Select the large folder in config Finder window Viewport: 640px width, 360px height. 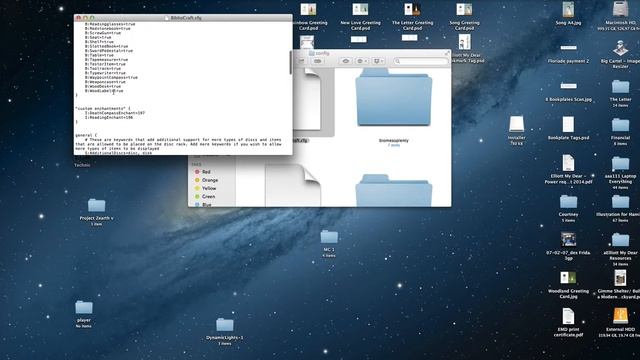393,98
